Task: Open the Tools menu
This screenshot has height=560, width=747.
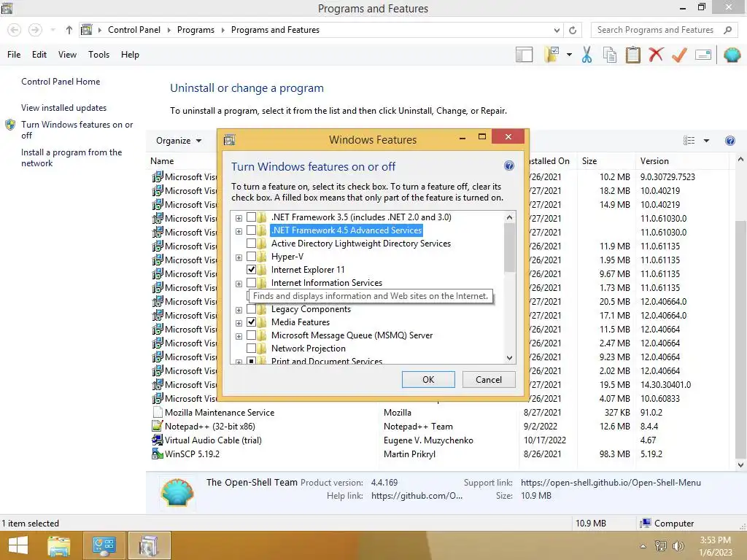Action: [98, 55]
